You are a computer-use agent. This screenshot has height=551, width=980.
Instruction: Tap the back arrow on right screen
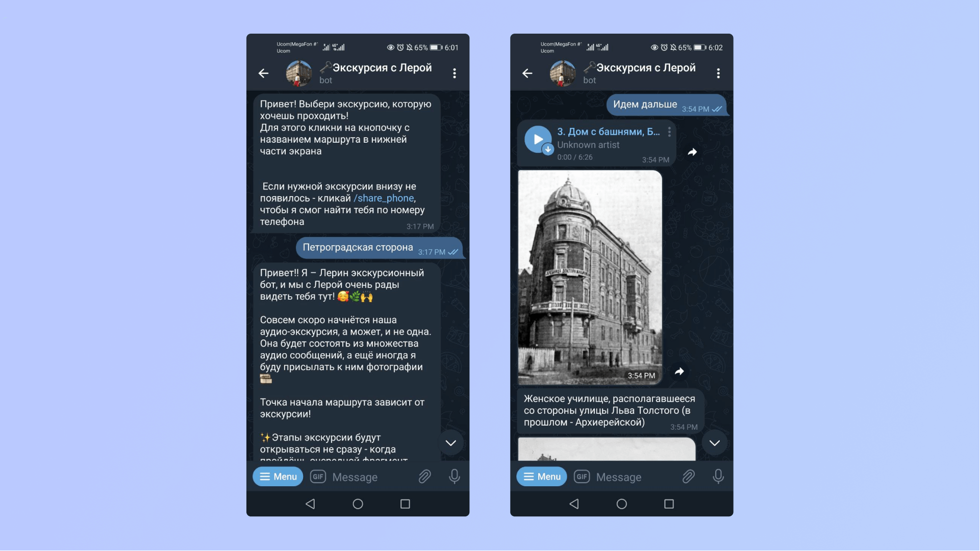pyautogui.click(x=529, y=72)
